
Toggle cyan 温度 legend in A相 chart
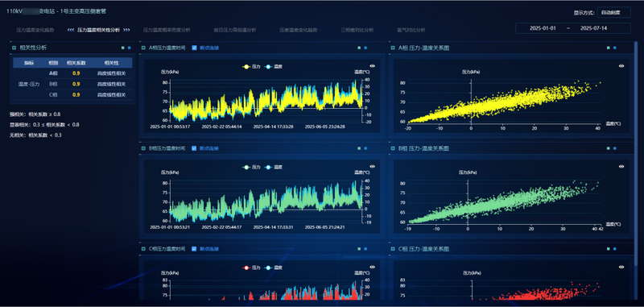[274, 67]
